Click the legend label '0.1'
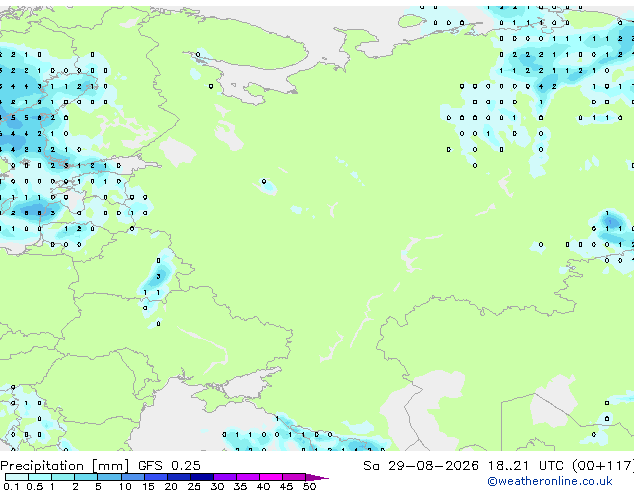This screenshot has height=490, width=634. tap(11, 486)
